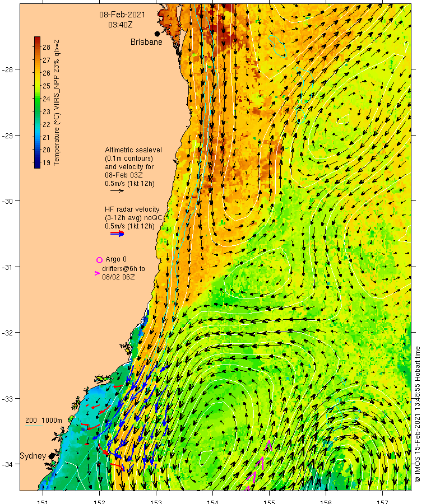Click the temperature color scale bar
The width and height of the screenshot is (426, 504).
(38, 102)
